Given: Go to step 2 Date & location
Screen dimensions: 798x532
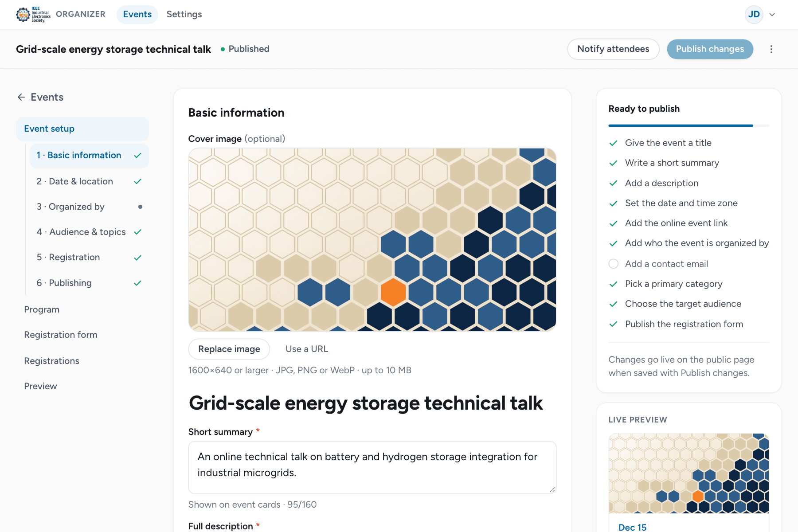Looking at the screenshot, I should pyautogui.click(x=89, y=181).
